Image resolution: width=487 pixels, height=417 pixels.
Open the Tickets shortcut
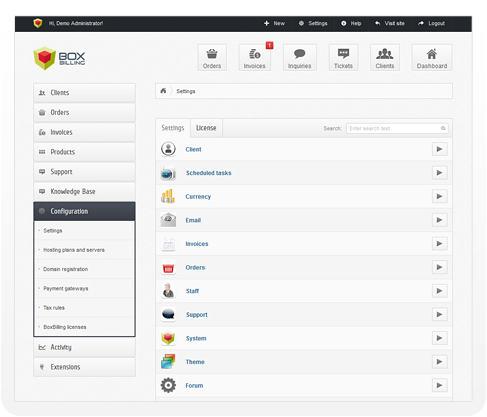tap(343, 57)
